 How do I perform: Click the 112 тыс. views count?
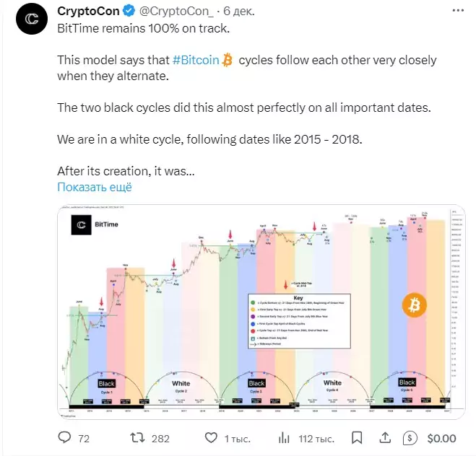(x=316, y=439)
